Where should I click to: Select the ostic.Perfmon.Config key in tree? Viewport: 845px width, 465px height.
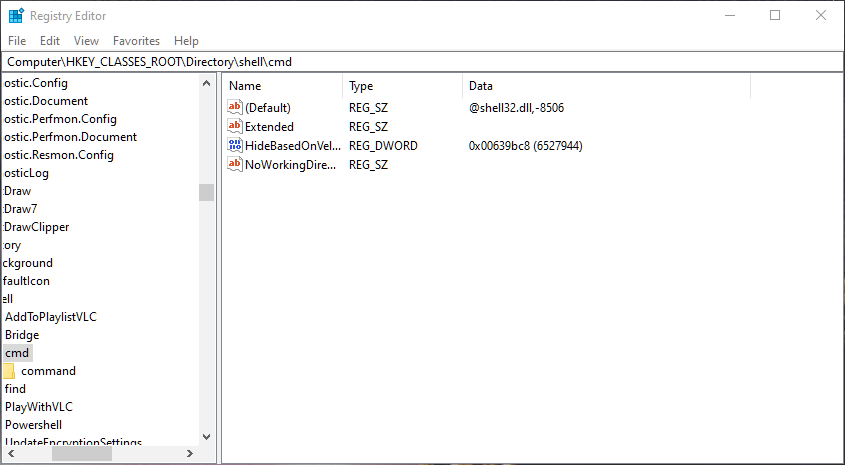click(60, 119)
